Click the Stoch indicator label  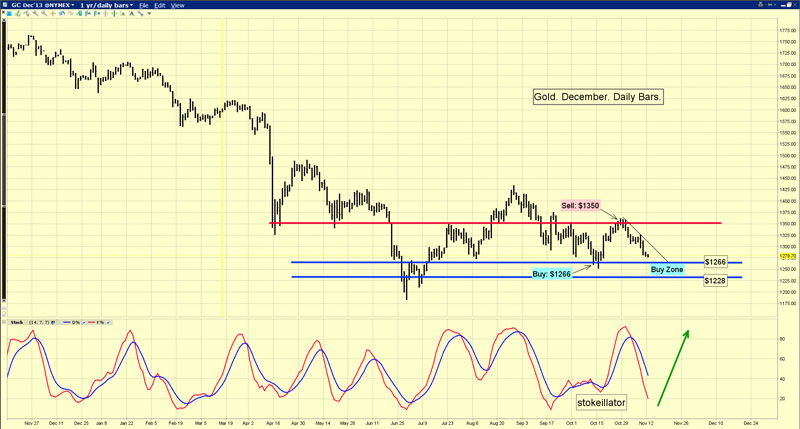(x=17, y=322)
